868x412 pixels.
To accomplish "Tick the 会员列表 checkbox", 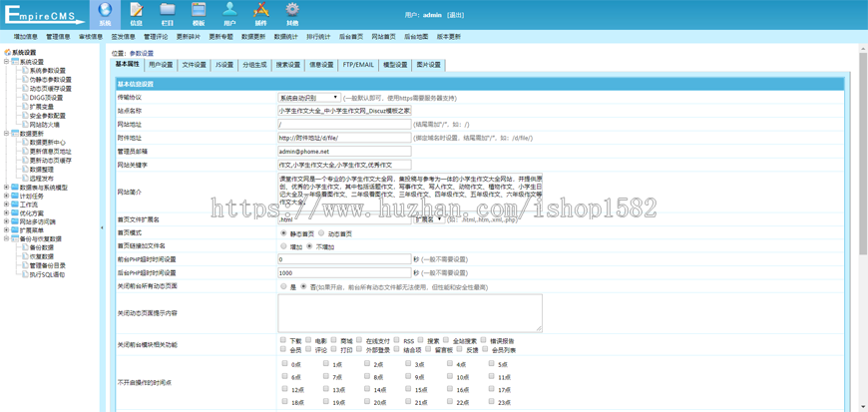I will [x=484, y=349].
